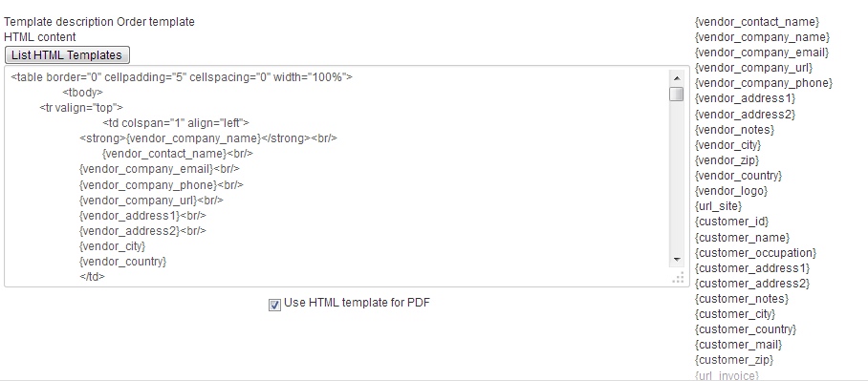The width and height of the screenshot is (868, 381).
Task: Click the {customer_country} placeholder tag
Action: 745,329
